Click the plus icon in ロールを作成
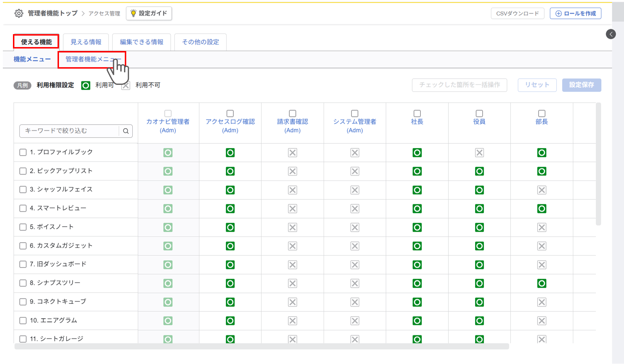 tap(558, 13)
